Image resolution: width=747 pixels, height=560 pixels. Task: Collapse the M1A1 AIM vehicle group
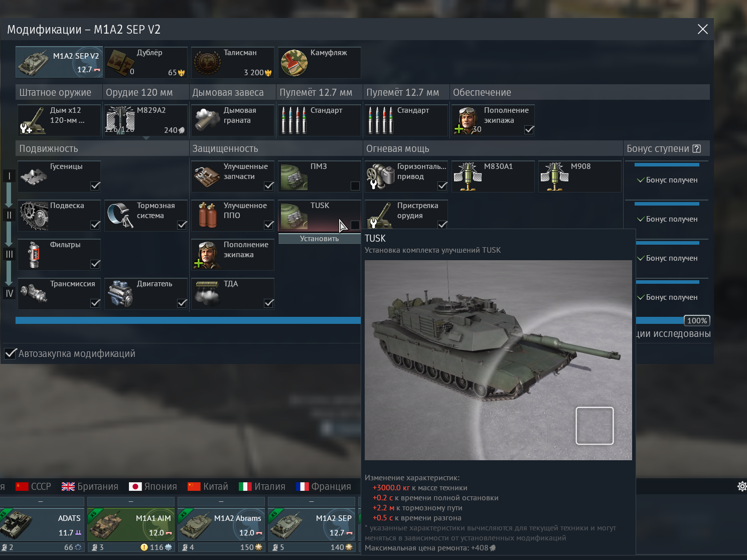point(131,501)
